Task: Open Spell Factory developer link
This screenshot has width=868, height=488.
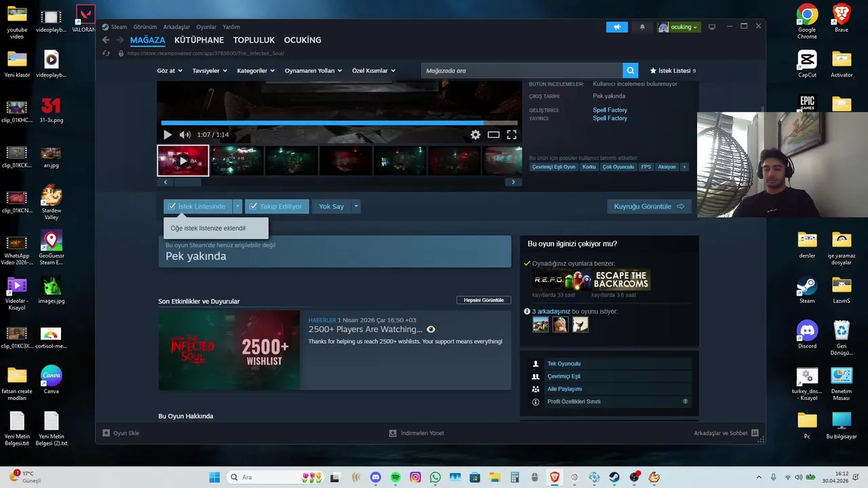Action: point(610,110)
